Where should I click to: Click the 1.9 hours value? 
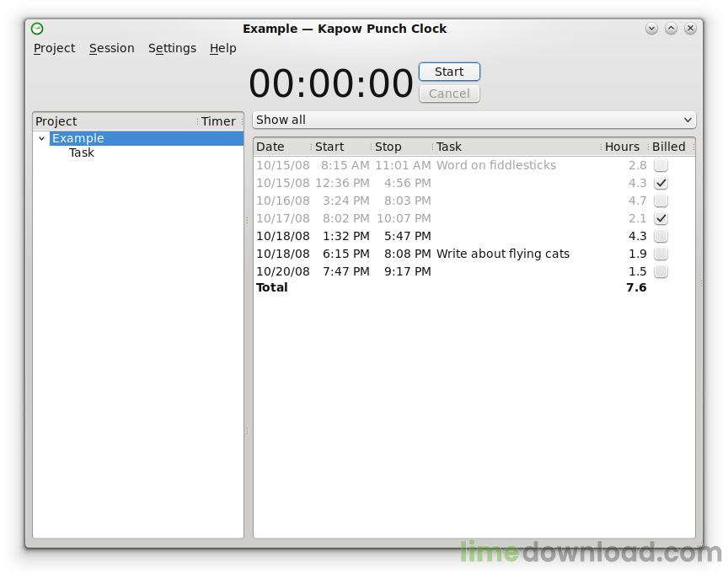coord(638,254)
